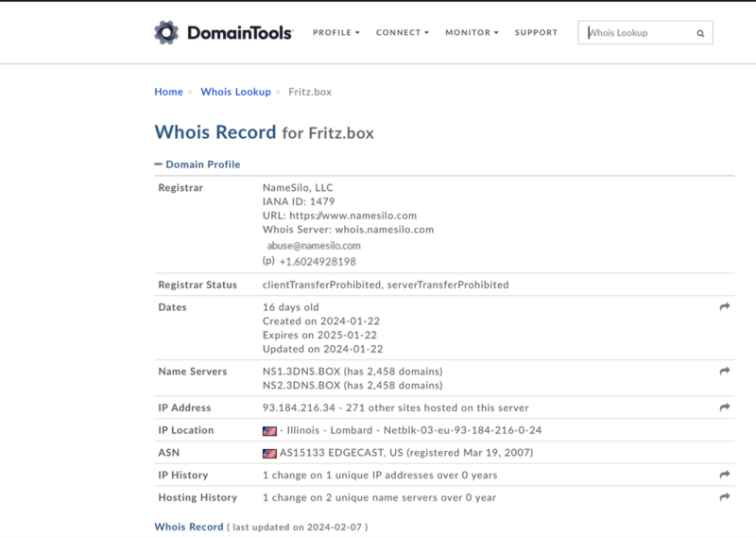This screenshot has height=537, width=756.
Task: Click the abuse@namesilo.com email address
Action: point(314,246)
